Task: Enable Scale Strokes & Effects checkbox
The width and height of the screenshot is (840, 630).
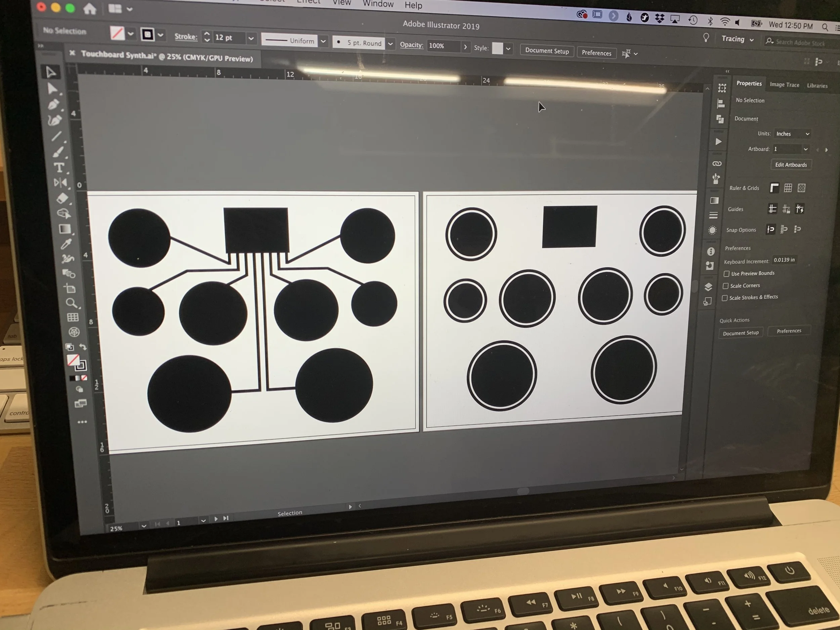Action: point(724,298)
